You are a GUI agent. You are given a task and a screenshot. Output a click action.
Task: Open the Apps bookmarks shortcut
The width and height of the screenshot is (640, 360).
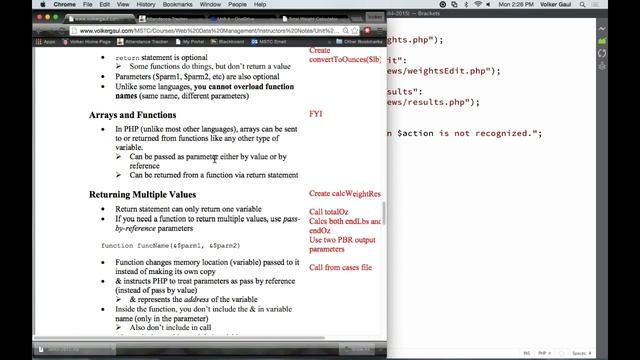click(x=46, y=42)
